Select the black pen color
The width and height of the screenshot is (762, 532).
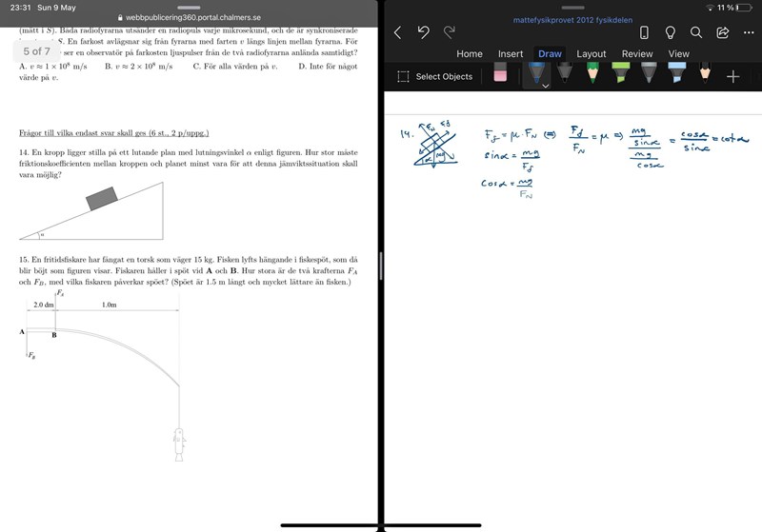[x=565, y=71]
